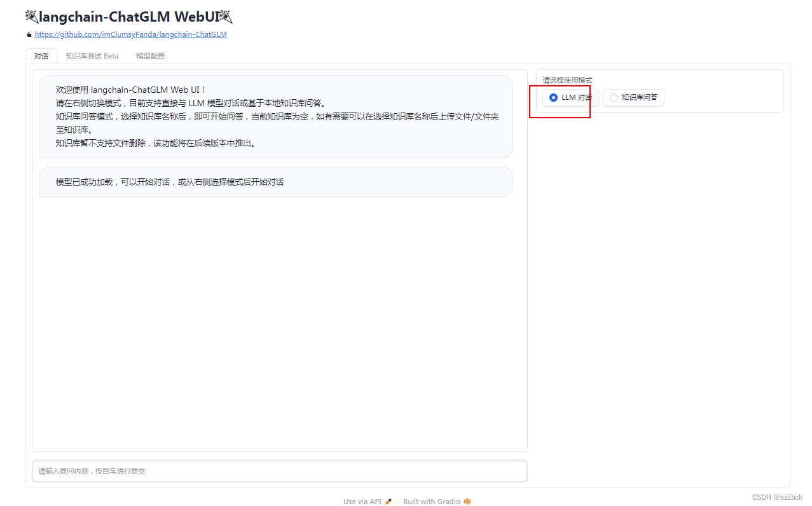812x506 pixels.
Task: Click the 请选择使用模式 label
Action: [567, 80]
